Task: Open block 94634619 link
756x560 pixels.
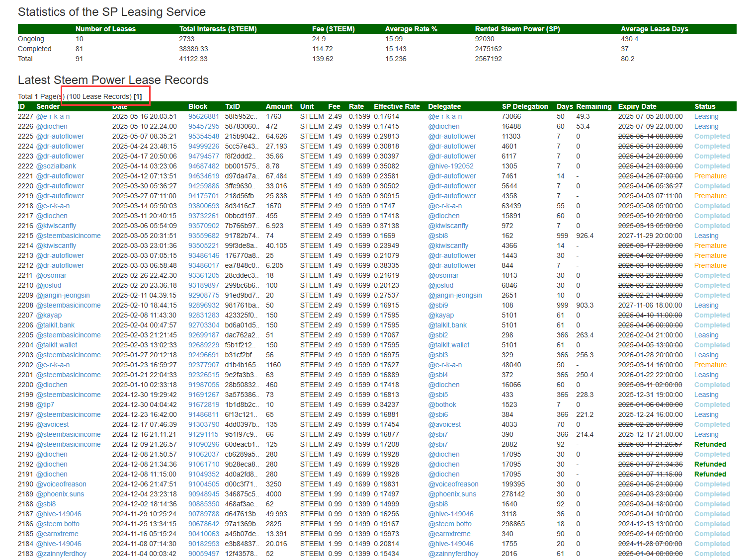Action: pyautogui.click(x=204, y=176)
